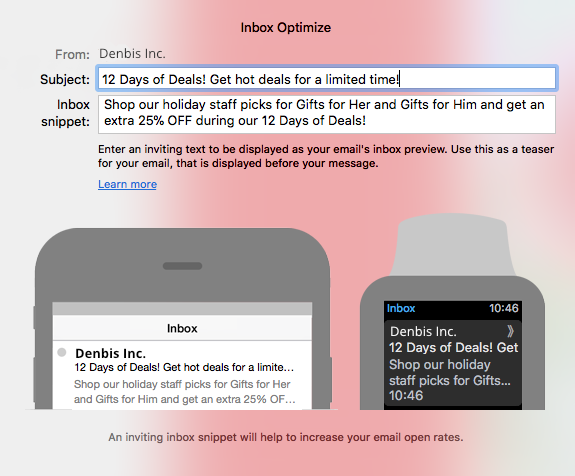575x476 pixels.
Task: Click the Inbox Optimize title
Action: pos(286,28)
